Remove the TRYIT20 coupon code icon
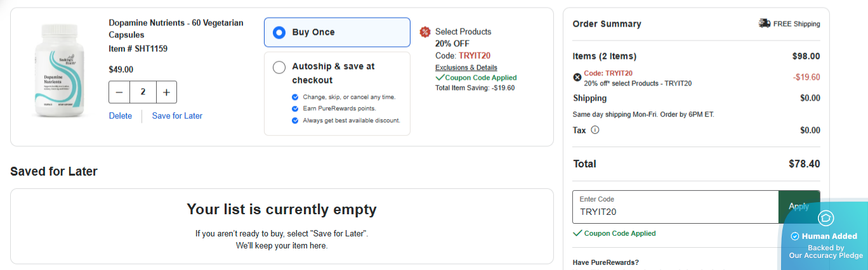Viewport: 868px width, 270px height. tap(577, 77)
